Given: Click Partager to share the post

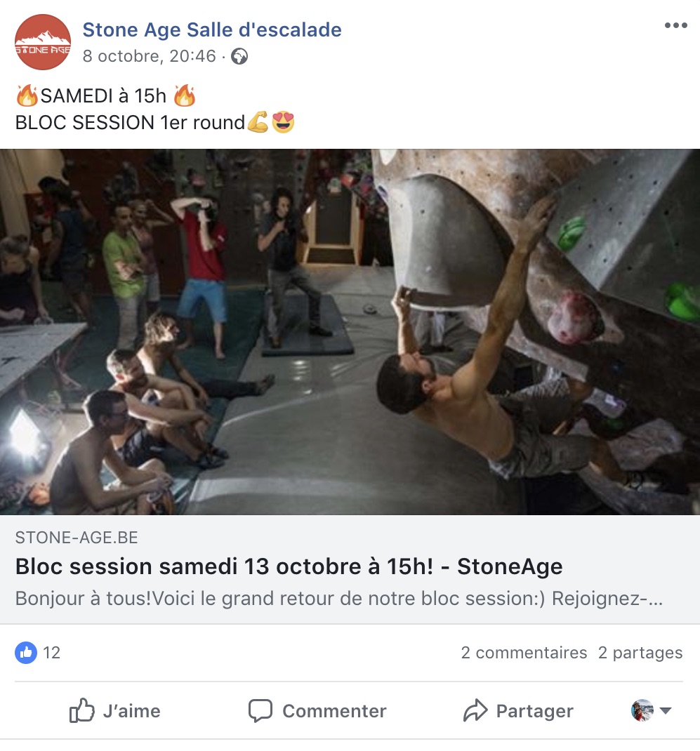Looking at the screenshot, I should pyautogui.click(x=518, y=710).
